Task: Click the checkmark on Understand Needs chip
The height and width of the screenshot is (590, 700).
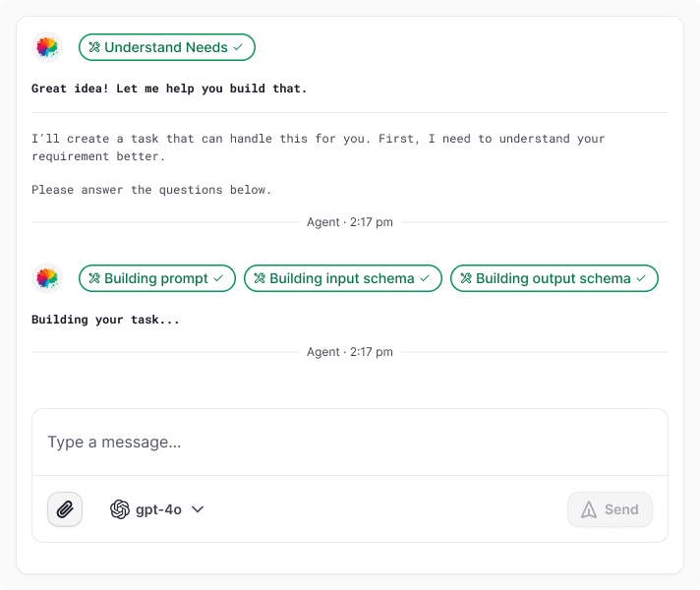Action: 238,47
